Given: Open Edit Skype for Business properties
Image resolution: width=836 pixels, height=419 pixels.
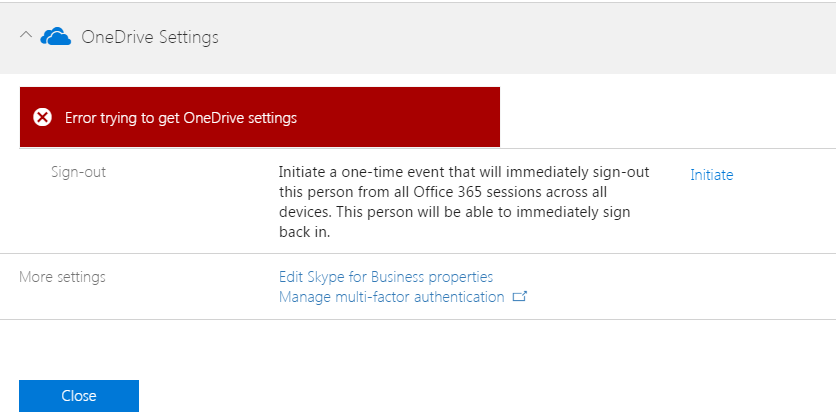Looking at the screenshot, I should coord(385,277).
